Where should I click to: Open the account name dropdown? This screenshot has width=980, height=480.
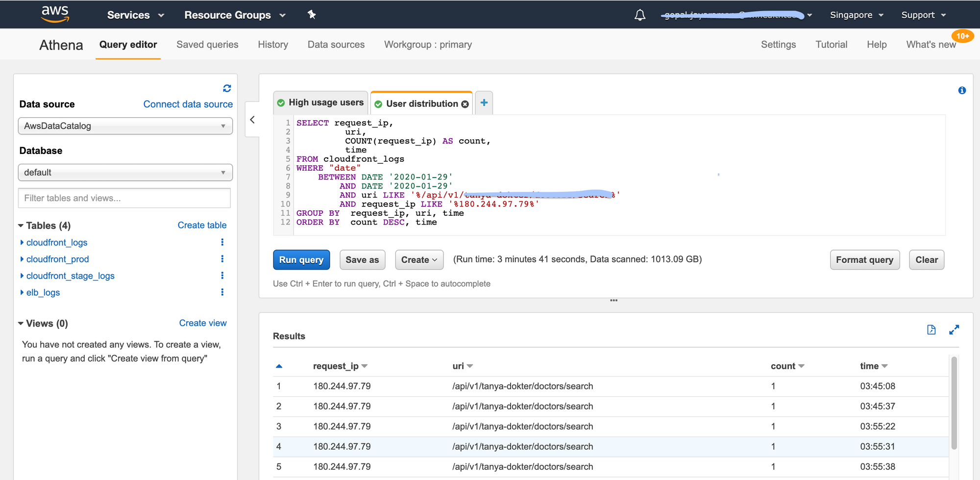pyautogui.click(x=736, y=15)
